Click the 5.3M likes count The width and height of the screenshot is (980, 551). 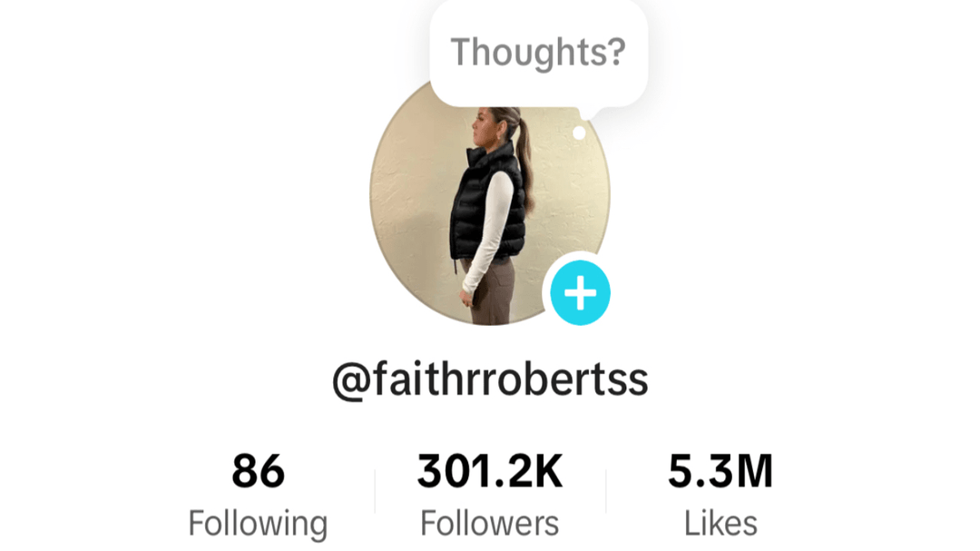coord(720,471)
